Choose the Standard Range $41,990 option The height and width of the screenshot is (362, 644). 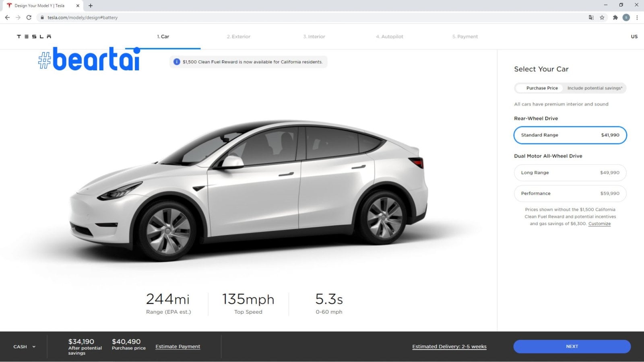[570, 135]
